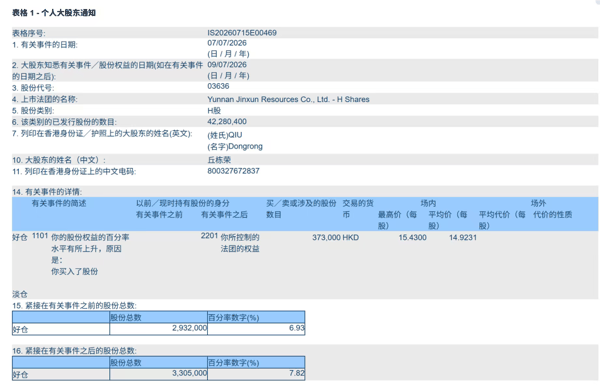Viewport: 600px width, 388px height.
Task: Click Yunnan Jinxun Resources Co., Ltd. name
Action: [288, 99]
